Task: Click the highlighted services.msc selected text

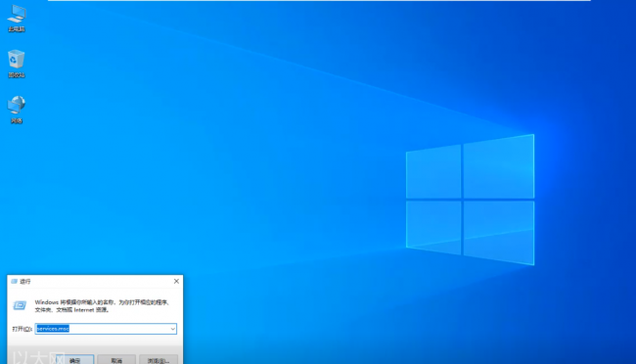Action: point(53,329)
